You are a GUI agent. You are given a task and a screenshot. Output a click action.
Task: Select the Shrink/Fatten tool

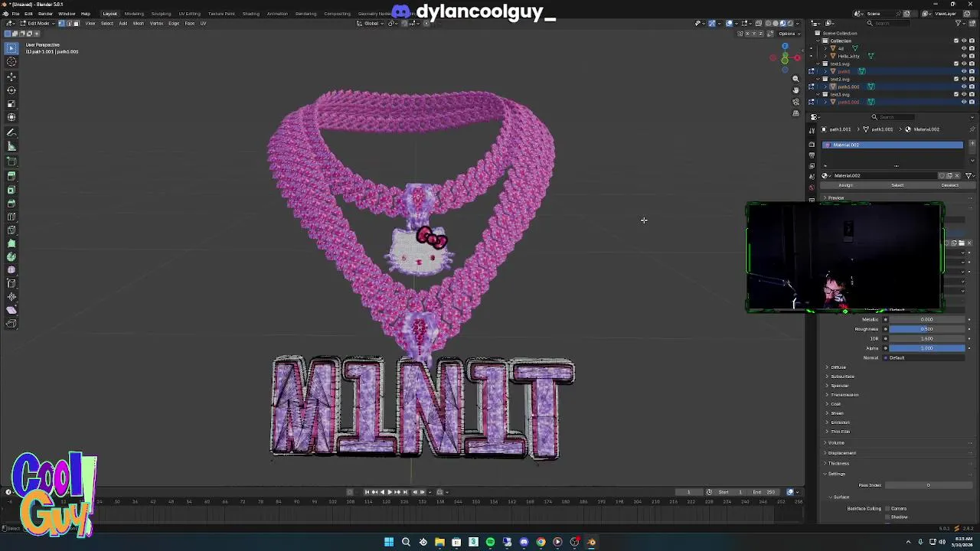[11, 297]
